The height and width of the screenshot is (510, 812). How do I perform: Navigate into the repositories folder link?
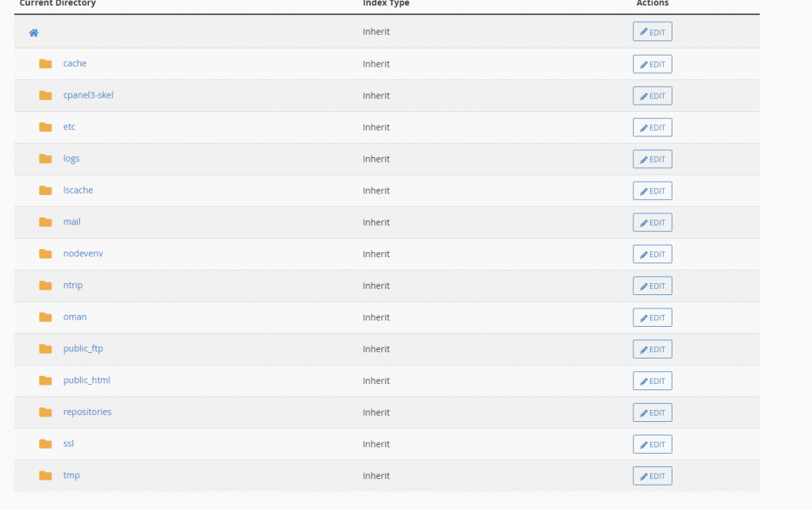point(87,412)
